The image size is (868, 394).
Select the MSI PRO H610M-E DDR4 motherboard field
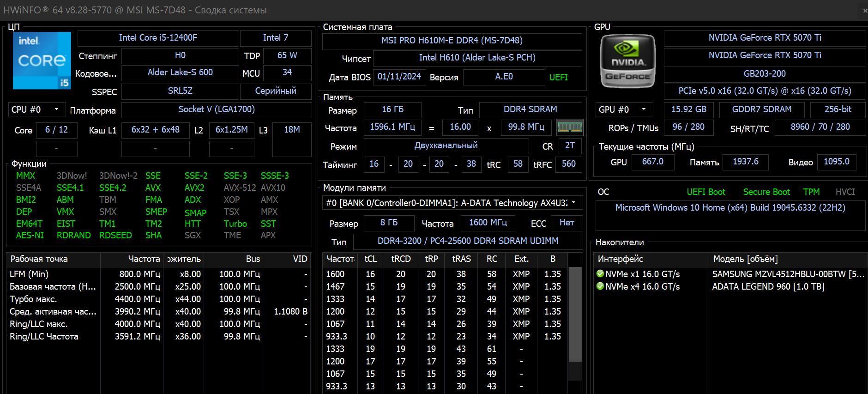[x=452, y=41]
